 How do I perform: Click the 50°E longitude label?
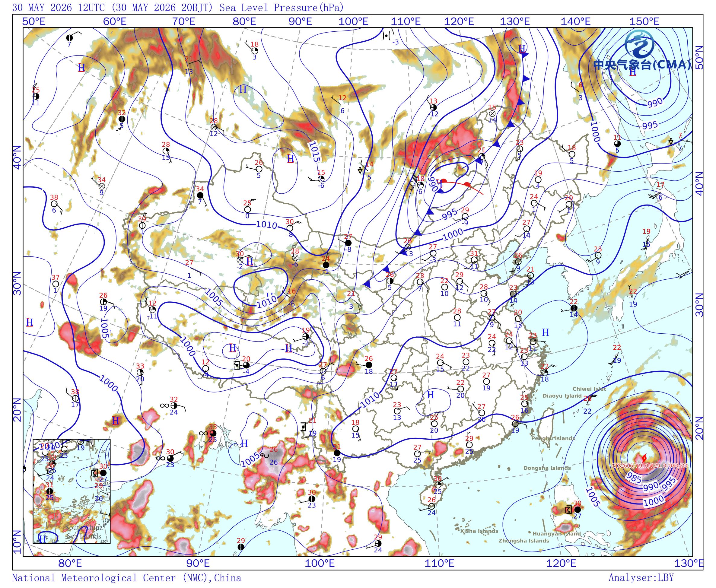[x=33, y=22]
